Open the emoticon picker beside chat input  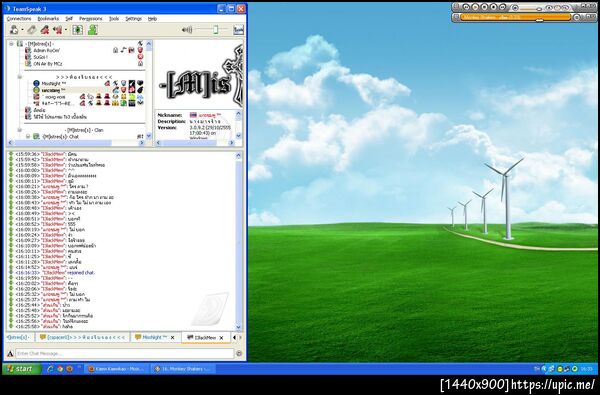(239, 353)
